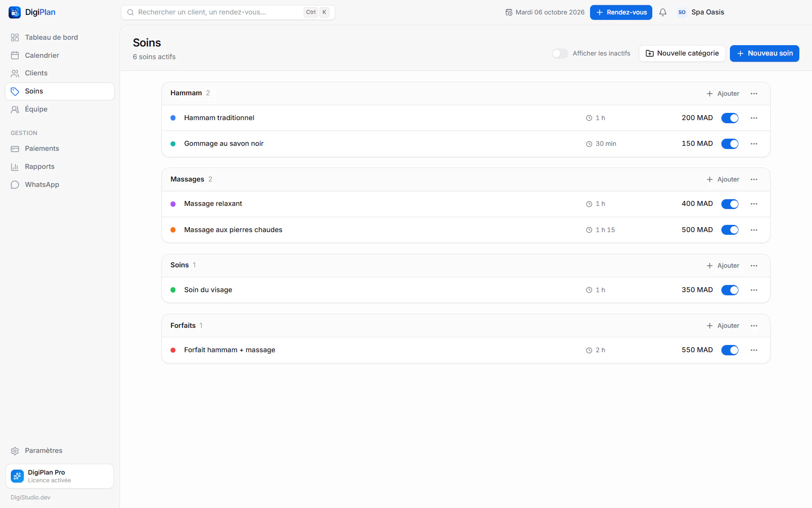Add a service to Hammam category
The height and width of the screenshot is (508, 812).
tap(723, 93)
